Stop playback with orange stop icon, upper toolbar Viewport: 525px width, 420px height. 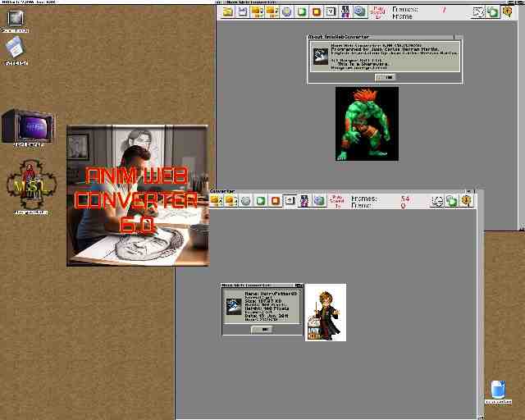(317, 11)
